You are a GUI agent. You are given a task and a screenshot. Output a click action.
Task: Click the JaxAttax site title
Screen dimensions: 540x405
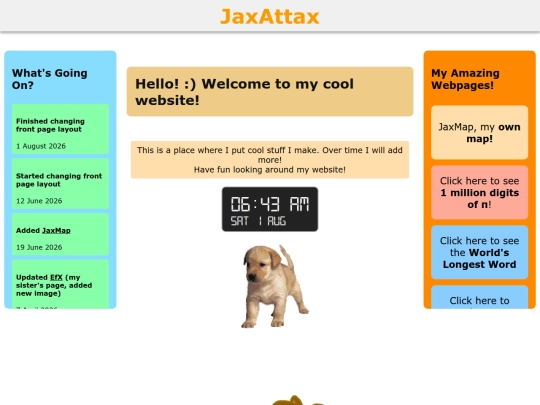tap(270, 16)
